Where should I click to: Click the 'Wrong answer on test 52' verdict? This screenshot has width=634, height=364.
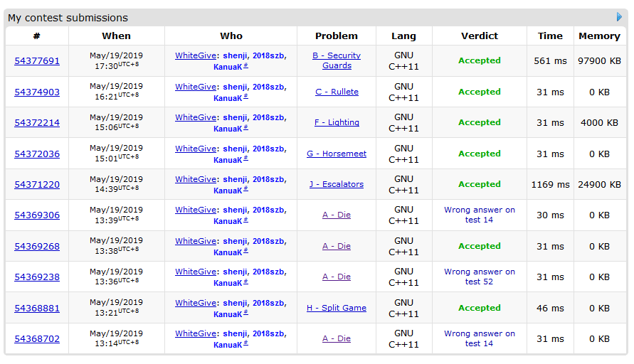click(x=479, y=277)
